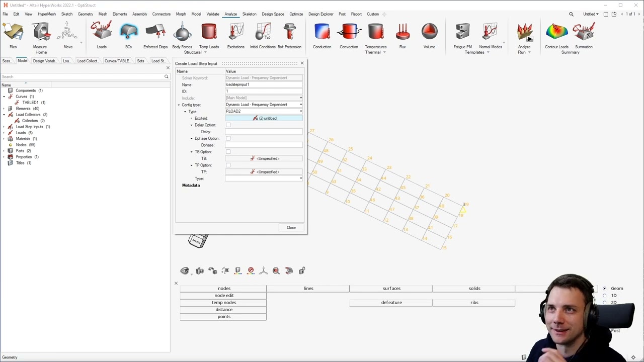Switch to the Model browser tab
Screen dimensions: 644x362
23,61
